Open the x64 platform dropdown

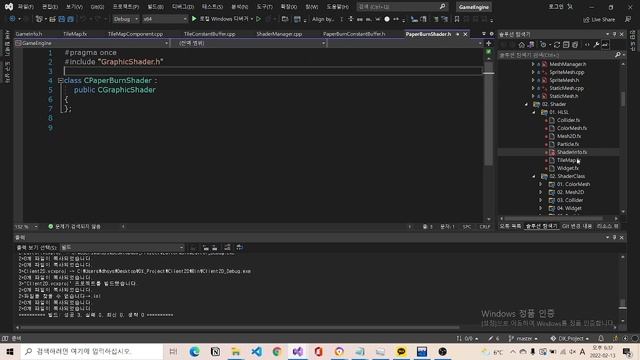point(165,19)
